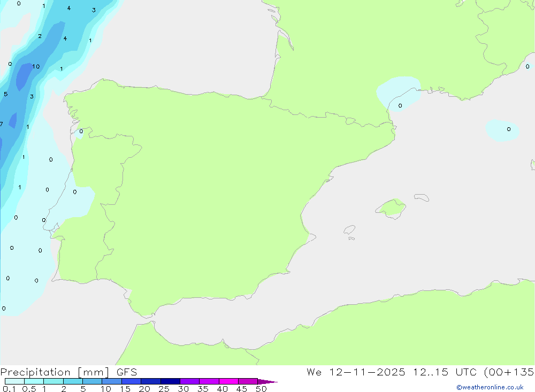Choose the 15–20 mm legend color swatch
The width and height of the screenshot is (535, 392).
[131, 381]
